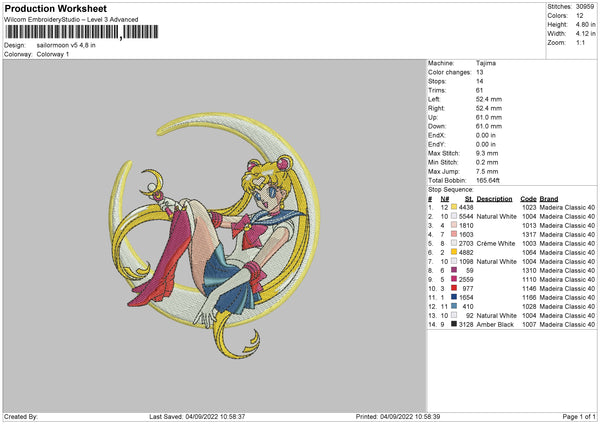Click the 'Left:' measurement label
Screen dimensions: 600x424
click(434, 99)
